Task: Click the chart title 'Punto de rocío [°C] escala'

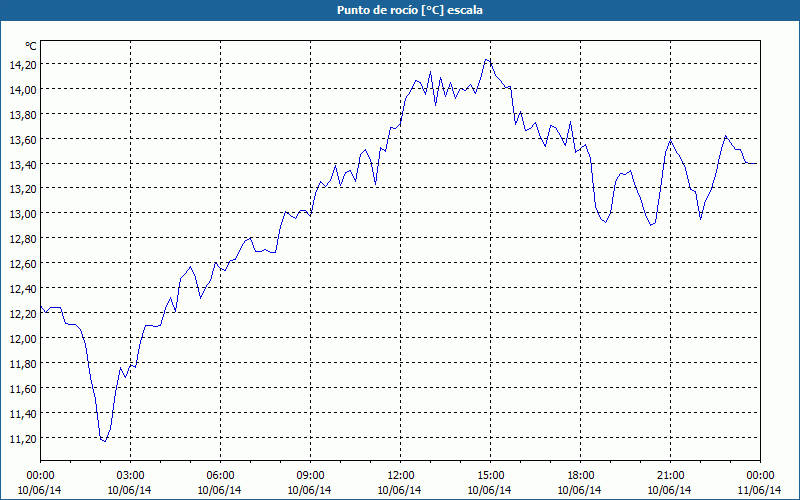Action: tap(410, 10)
